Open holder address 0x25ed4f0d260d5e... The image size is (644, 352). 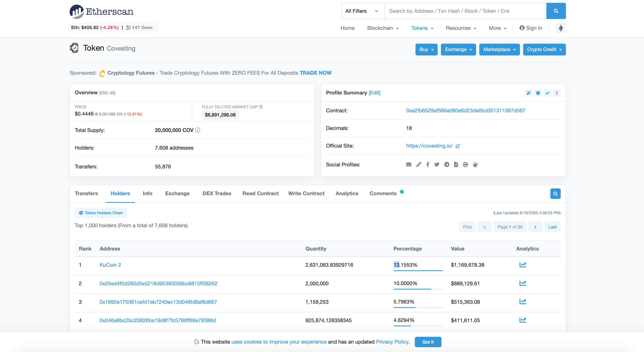tap(158, 284)
